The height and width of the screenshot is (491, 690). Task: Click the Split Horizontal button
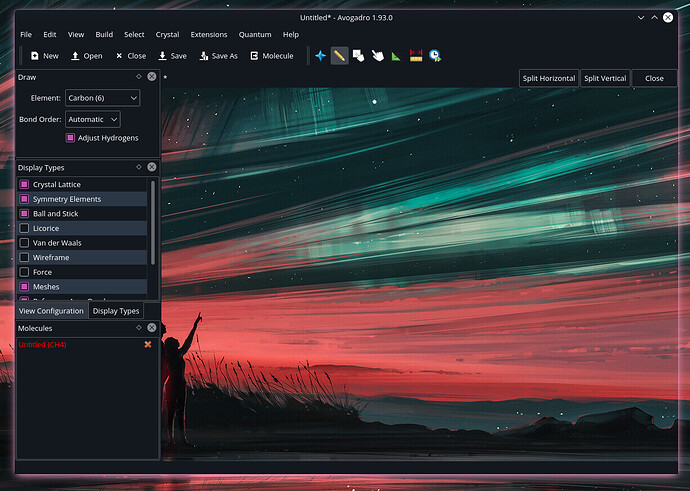pos(549,78)
